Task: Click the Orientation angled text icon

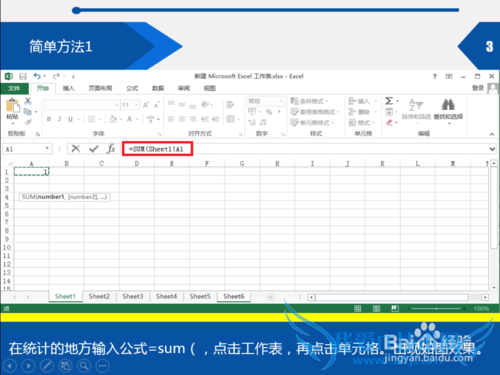Action: coord(205,105)
